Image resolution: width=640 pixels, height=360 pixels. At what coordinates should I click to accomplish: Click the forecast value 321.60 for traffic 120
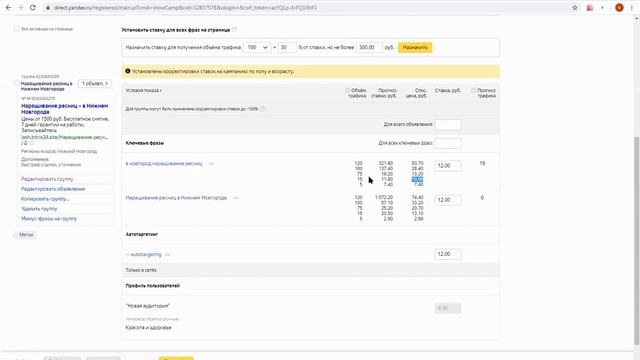click(x=386, y=163)
